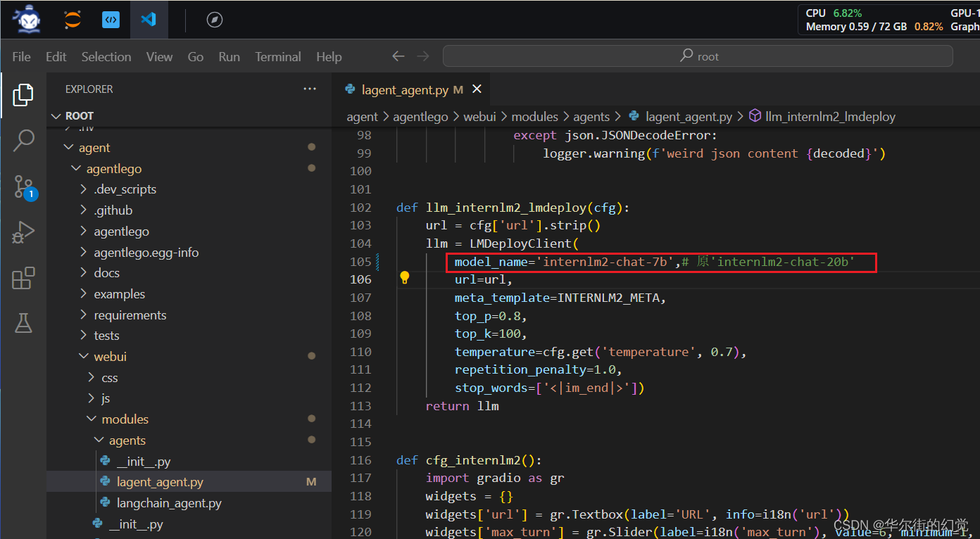980x539 pixels.
Task: Expand the examples folder
Action: 84,294
